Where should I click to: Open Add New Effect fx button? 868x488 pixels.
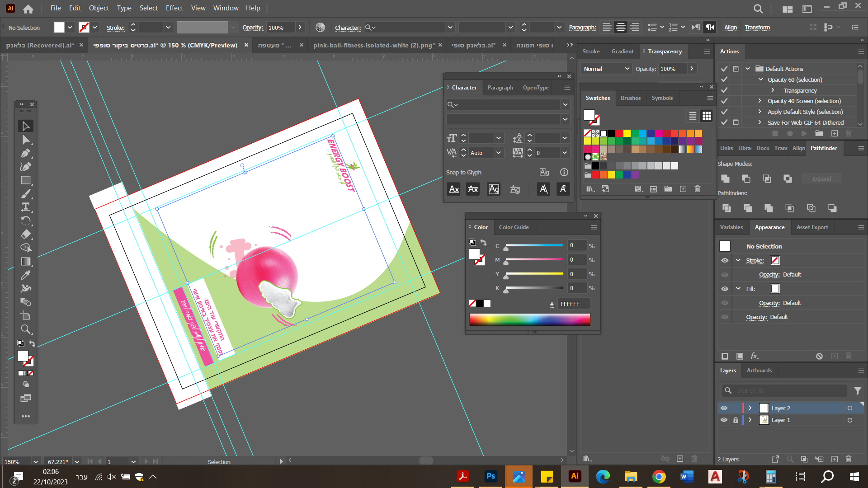coord(754,356)
